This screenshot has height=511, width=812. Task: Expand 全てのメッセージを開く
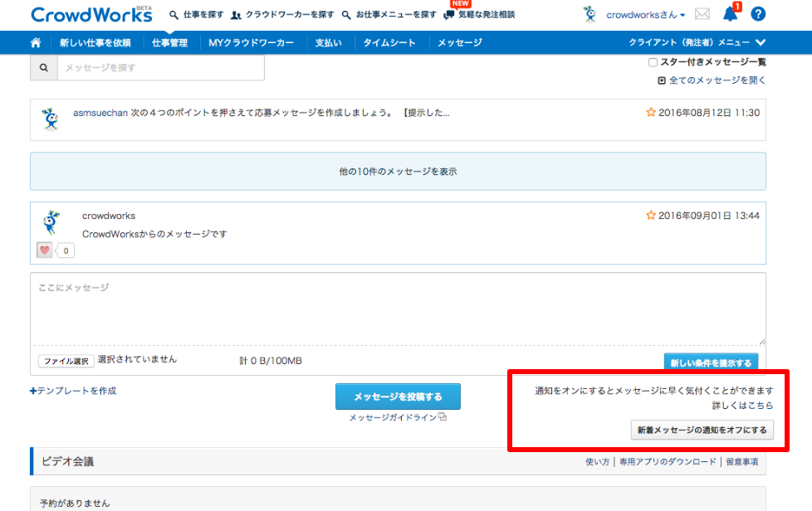[712, 80]
